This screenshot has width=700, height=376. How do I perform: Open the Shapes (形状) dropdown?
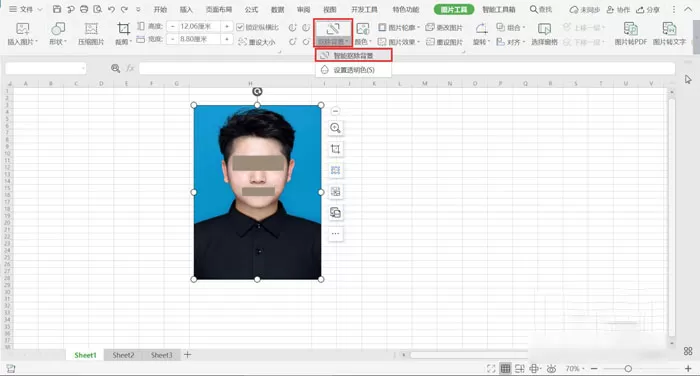tap(58, 42)
